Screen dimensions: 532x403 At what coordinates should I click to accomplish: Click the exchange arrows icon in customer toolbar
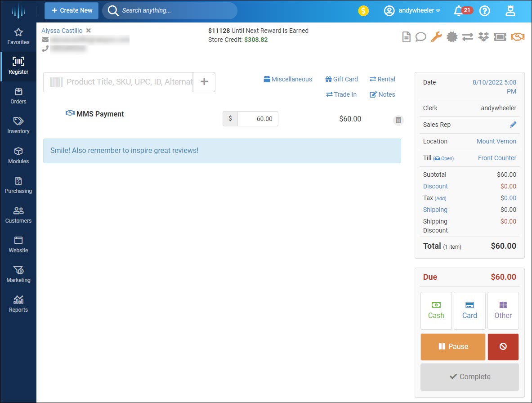tap(468, 36)
